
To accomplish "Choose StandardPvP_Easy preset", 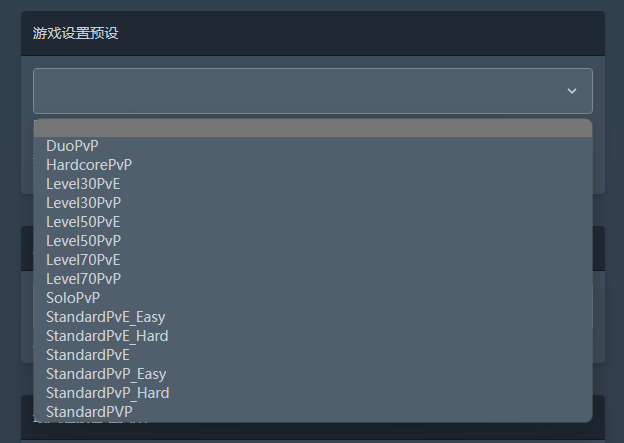I will coord(313,374).
